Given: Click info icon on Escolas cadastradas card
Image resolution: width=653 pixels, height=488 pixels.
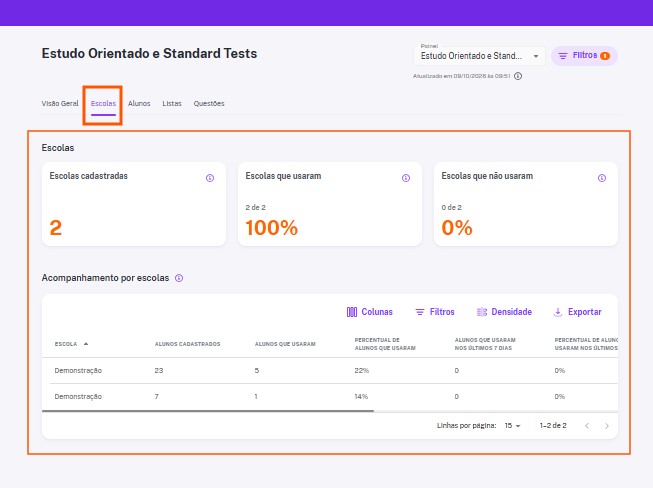Looking at the screenshot, I should click(x=210, y=178).
